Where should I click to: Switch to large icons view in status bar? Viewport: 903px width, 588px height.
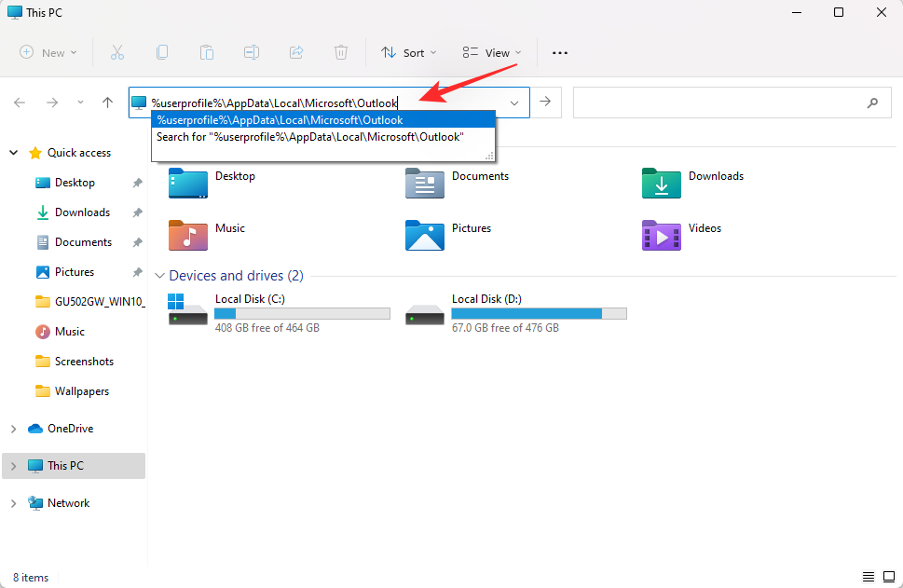(889, 577)
